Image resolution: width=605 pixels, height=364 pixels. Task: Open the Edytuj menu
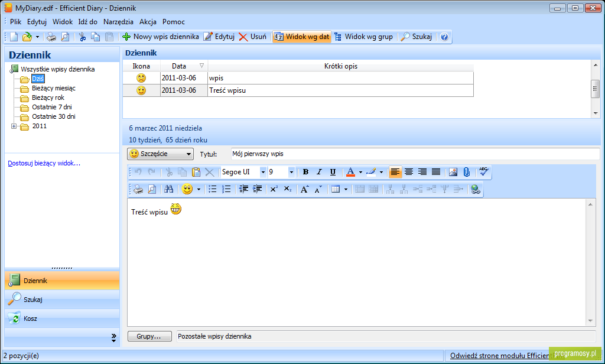37,22
